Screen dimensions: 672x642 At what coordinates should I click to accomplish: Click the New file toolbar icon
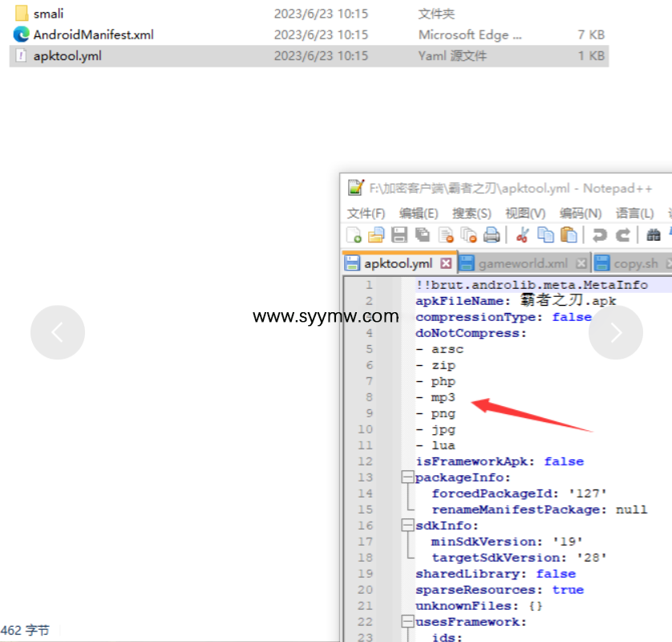354,235
